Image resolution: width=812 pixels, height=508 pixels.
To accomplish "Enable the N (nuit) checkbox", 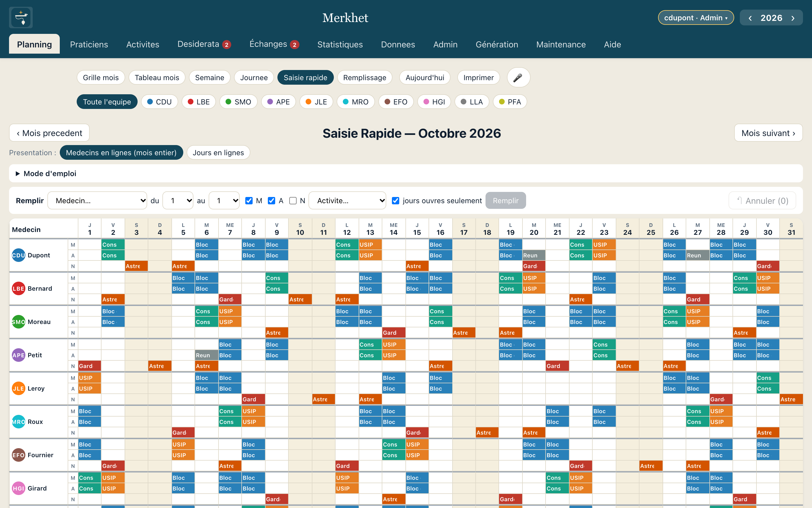I will (x=293, y=201).
